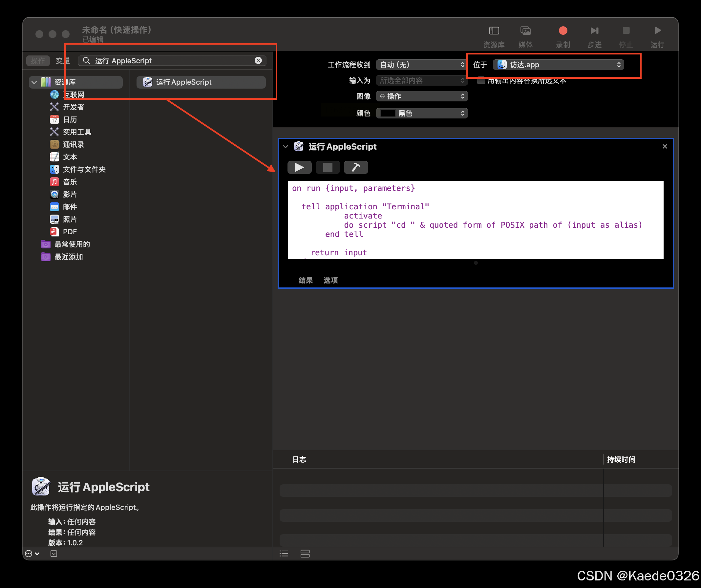This screenshot has width=701, height=588.
Task: Compile the script with the hammer icon
Action: [x=356, y=167]
